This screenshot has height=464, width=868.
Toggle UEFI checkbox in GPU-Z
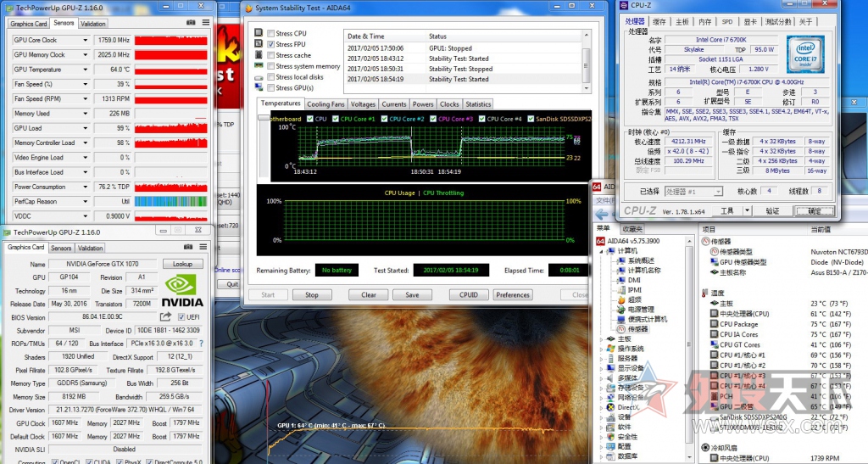pyautogui.click(x=181, y=316)
